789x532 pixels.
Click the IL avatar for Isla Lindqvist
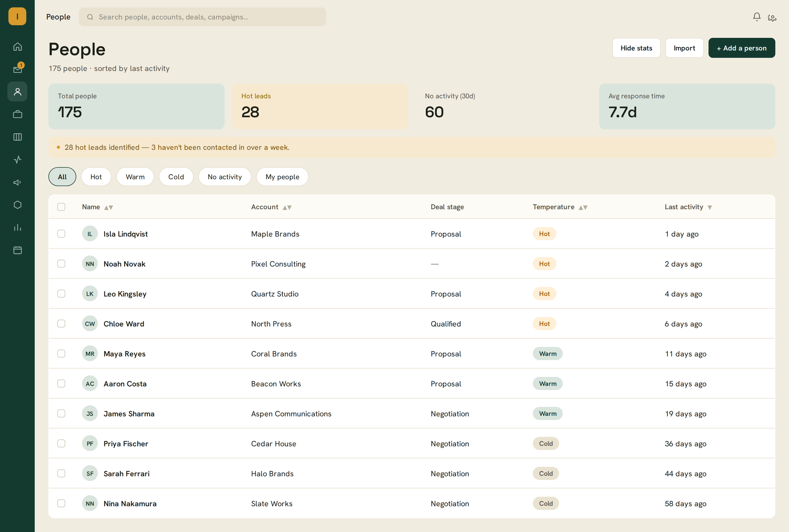(x=90, y=234)
